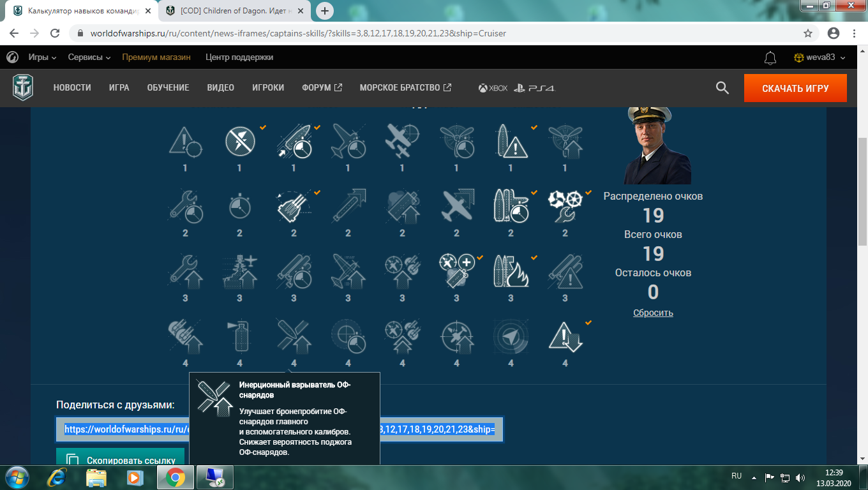The height and width of the screenshot is (490, 868).
Task: Show hidden system tray icons
Action: point(754,477)
